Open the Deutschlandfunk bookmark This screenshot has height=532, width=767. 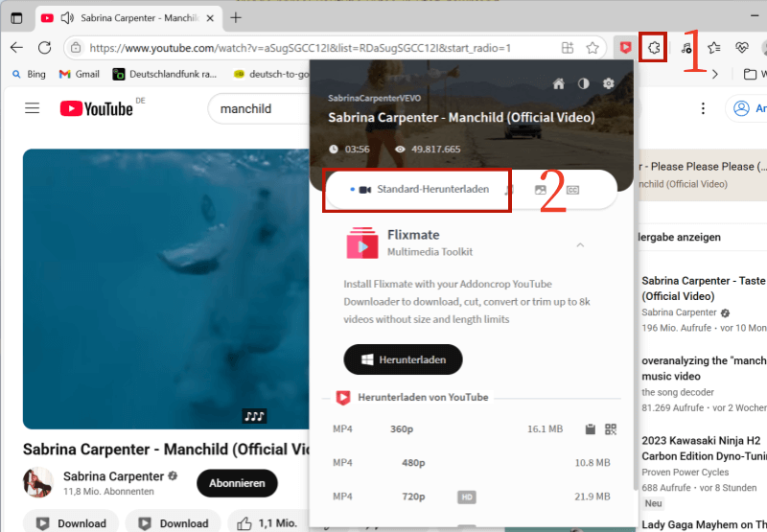click(165, 74)
